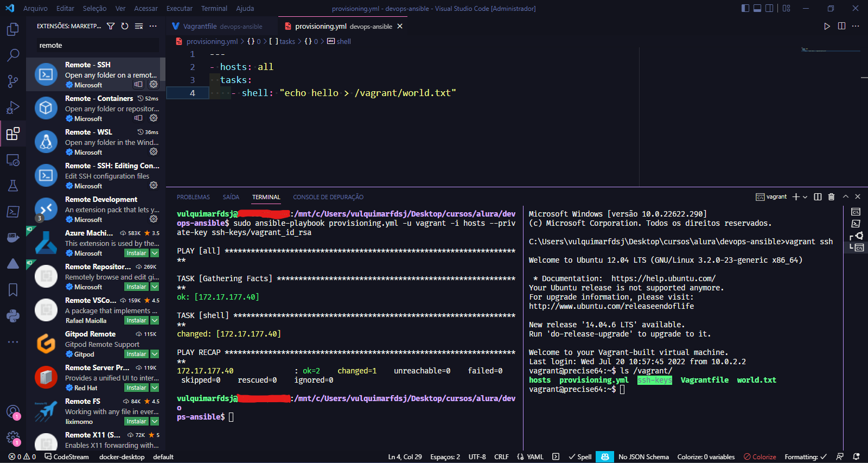Toggle secondary side bar layout button

click(769, 8)
